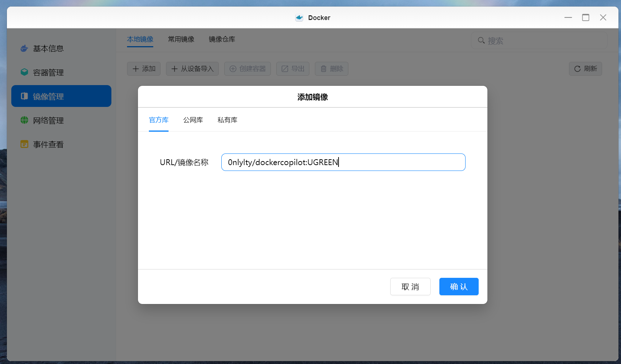
Task: Open 事件查看 sidebar section
Action: click(x=61, y=144)
